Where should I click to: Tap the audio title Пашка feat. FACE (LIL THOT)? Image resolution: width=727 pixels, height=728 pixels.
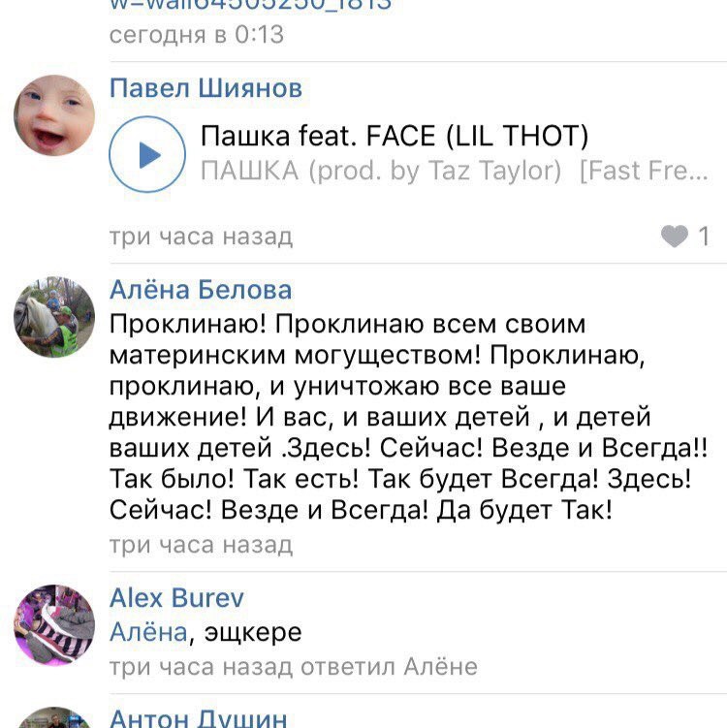click(395, 136)
